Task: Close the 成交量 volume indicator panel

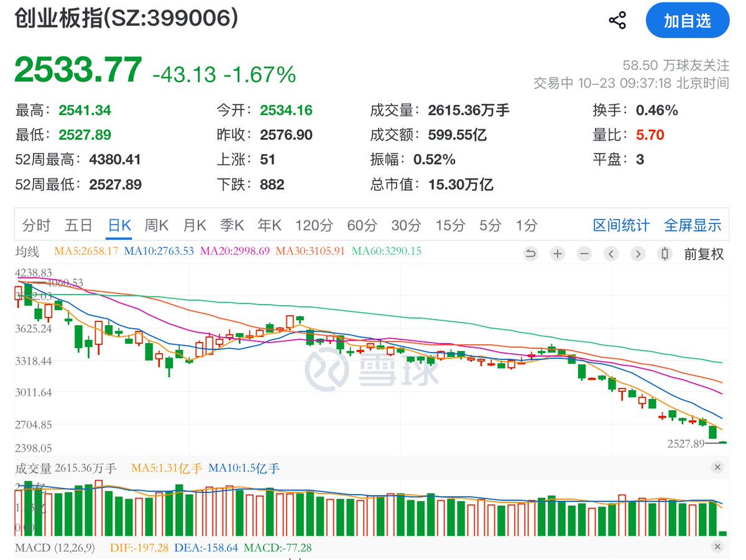Action: (x=717, y=467)
